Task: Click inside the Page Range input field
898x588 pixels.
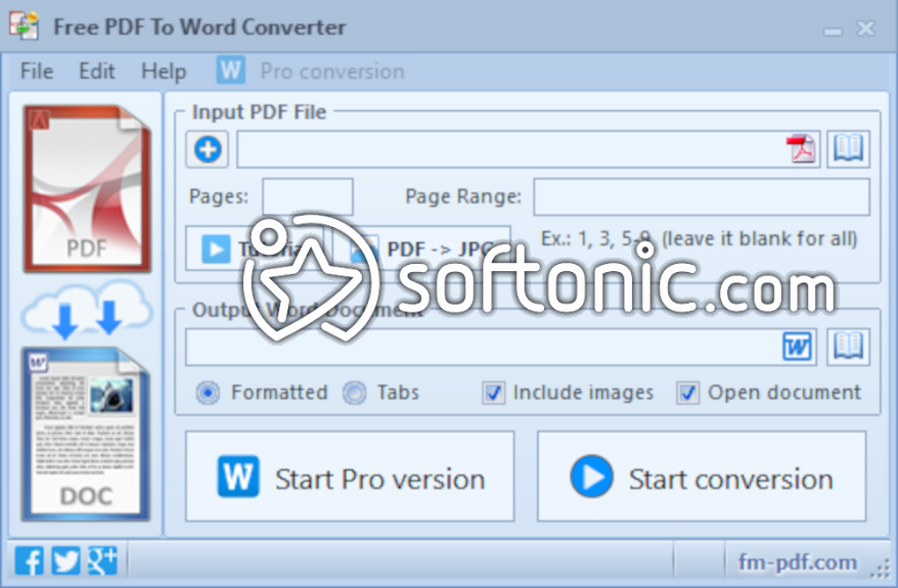Action: pos(700,196)
